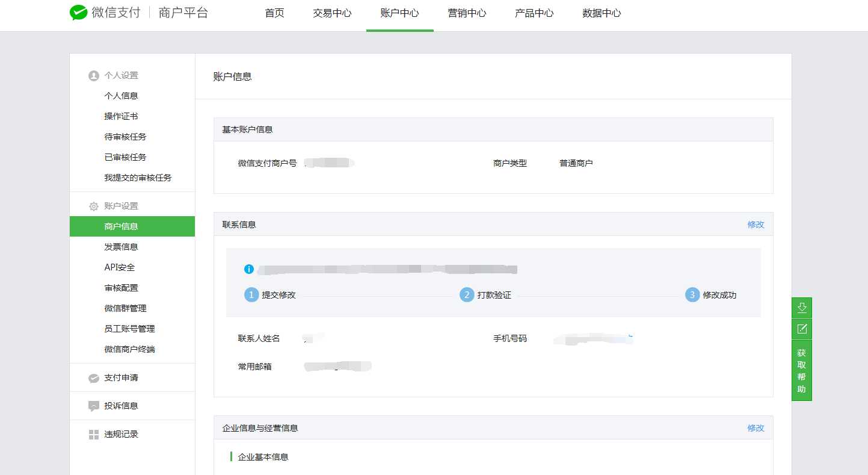Open the 获取帮助 help button

(x=801, y=370)
